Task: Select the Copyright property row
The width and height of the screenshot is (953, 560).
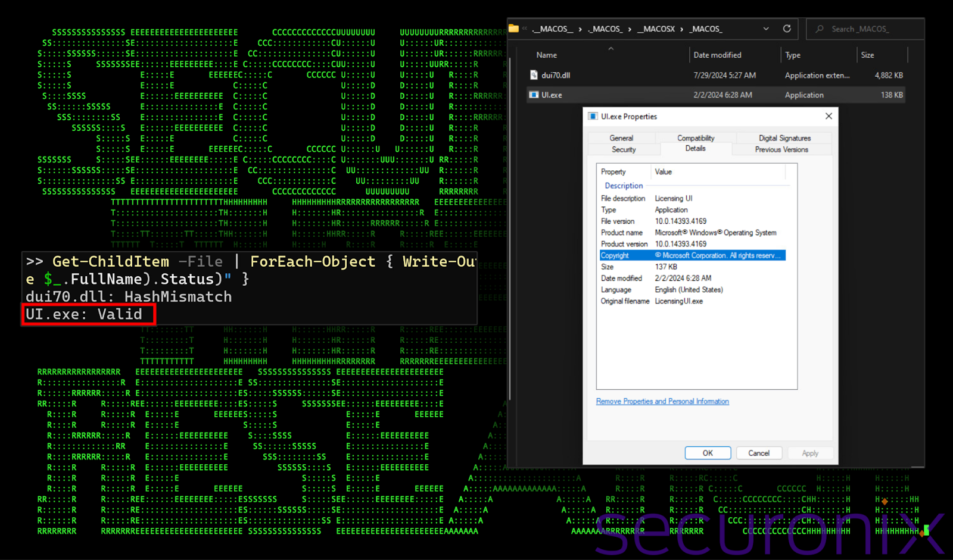Action: [x=693, y=255]
